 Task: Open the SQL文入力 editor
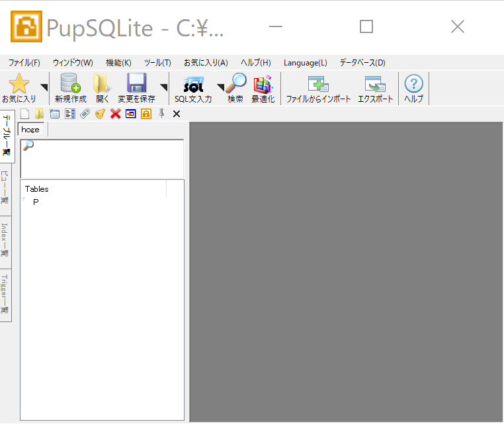193,89
